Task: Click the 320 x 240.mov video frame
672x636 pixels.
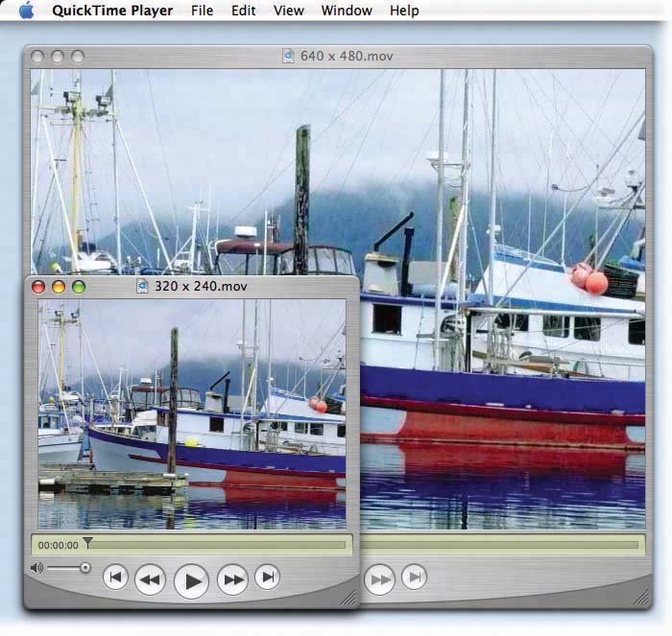Action: pyautogui.click(x=192, y=414)
